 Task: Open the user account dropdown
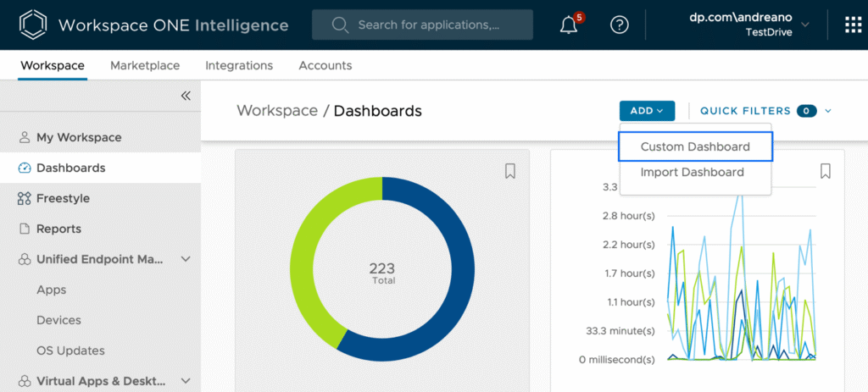pos(804,25)
